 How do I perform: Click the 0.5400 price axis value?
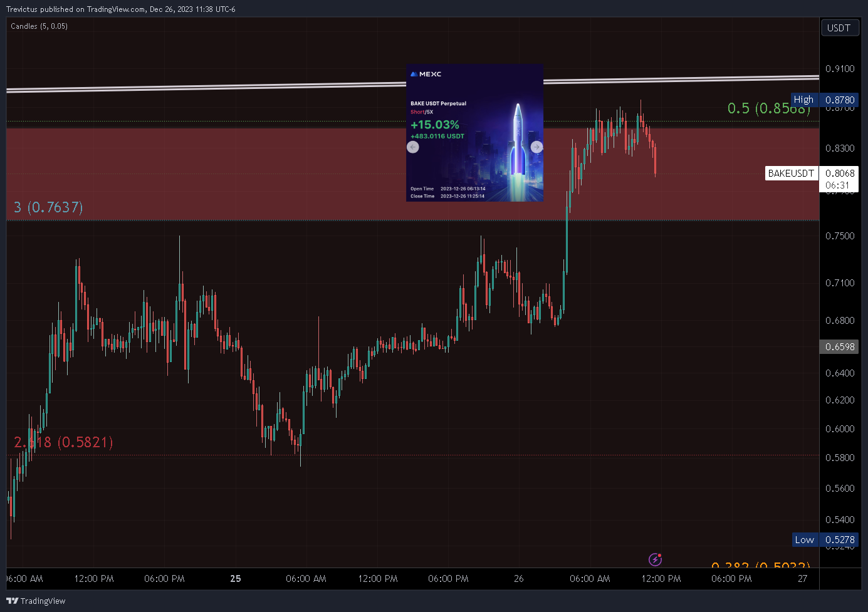pos(840,519)
